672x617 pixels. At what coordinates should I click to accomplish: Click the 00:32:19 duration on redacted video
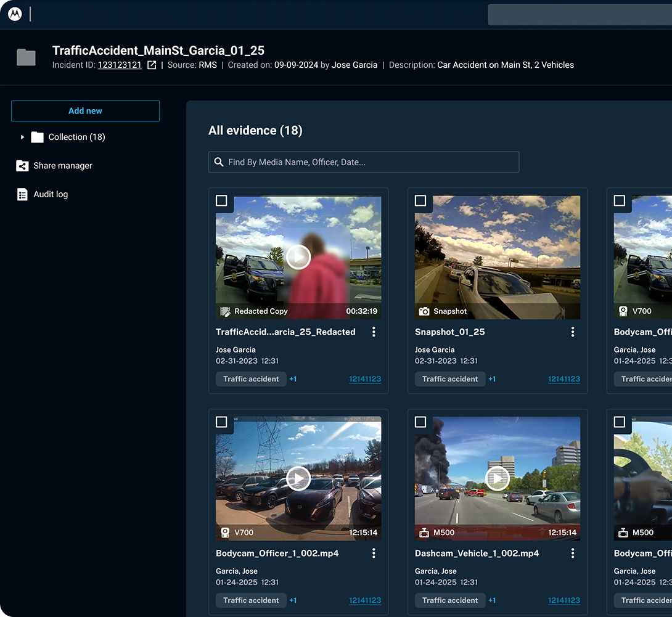pos(362,311)
